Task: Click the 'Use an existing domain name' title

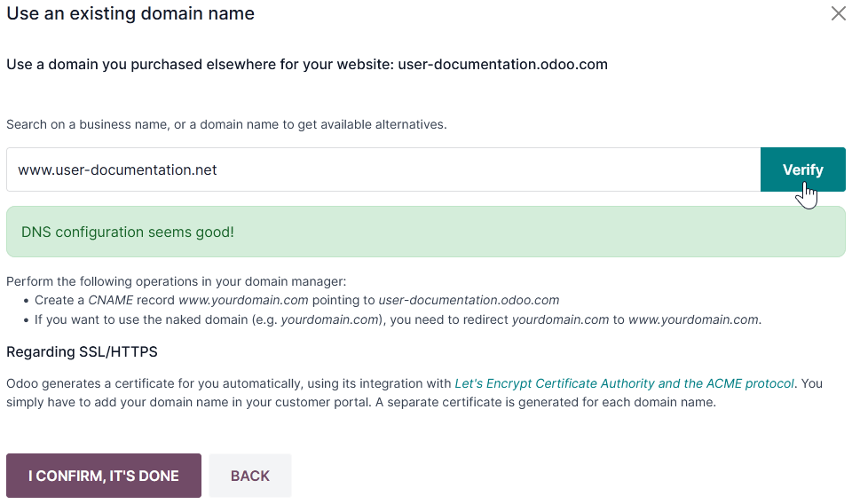Action: 130,13
